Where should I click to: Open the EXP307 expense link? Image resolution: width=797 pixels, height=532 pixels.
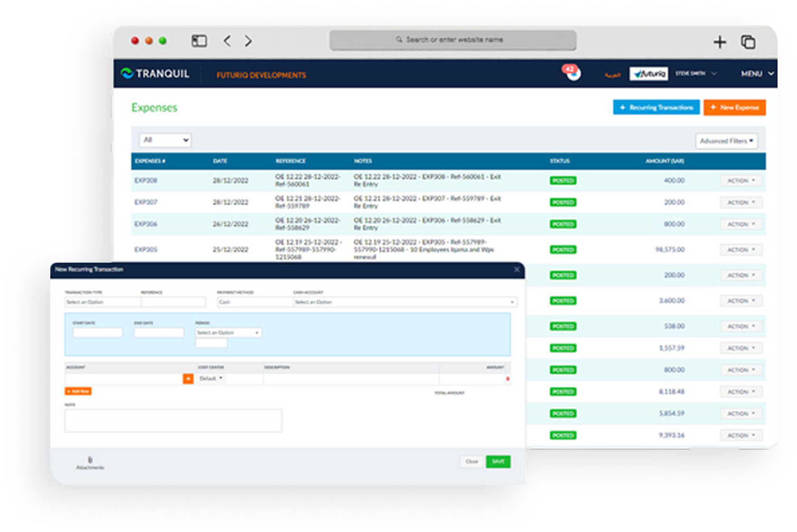pos(146,202)
